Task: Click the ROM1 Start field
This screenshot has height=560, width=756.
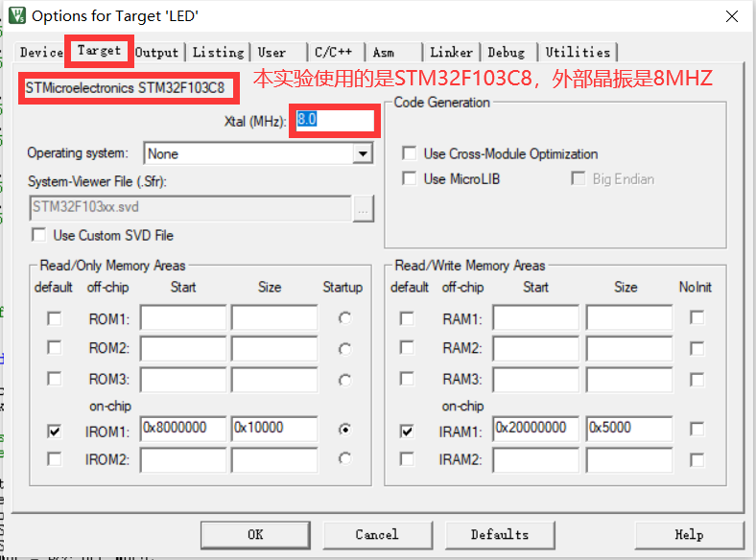Action: point(182,317)
